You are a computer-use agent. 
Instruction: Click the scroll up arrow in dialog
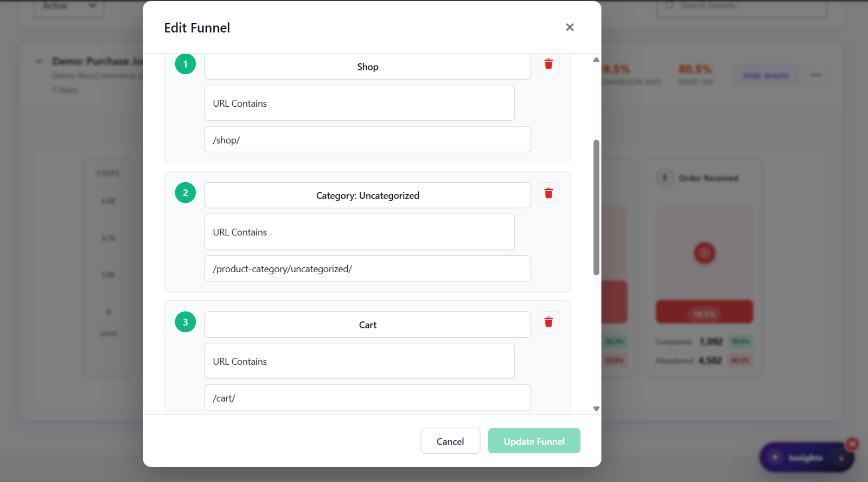tap(596, 60)
